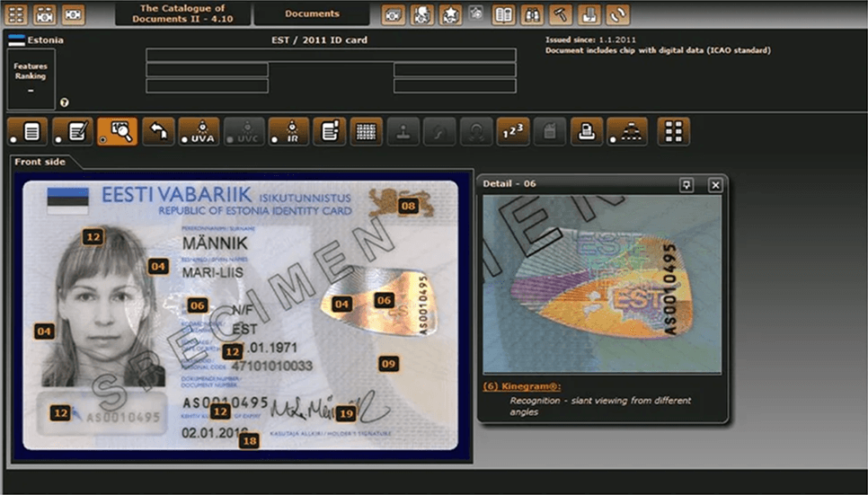Click the binoculars search icon

[x=532, y=15]
